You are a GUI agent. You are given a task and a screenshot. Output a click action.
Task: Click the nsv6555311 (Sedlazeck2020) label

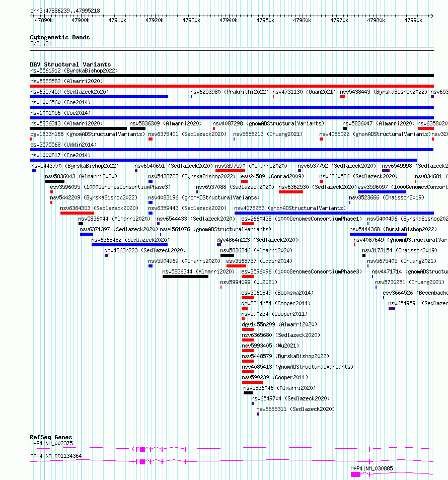click(295, 409)
